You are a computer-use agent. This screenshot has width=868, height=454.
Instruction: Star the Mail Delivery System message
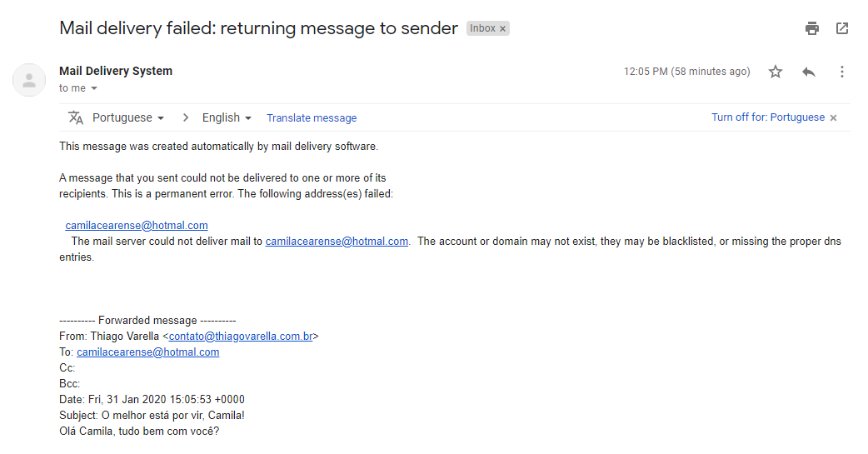coord(776,72)
